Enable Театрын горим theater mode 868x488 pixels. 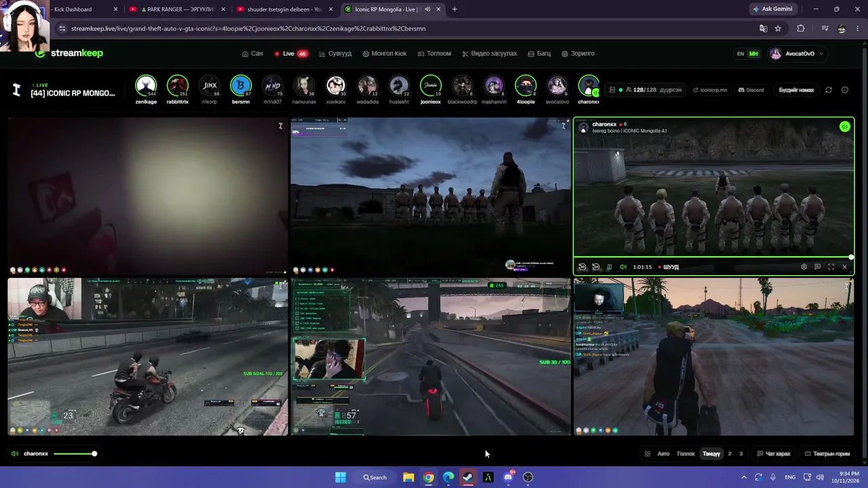(827, 454)
